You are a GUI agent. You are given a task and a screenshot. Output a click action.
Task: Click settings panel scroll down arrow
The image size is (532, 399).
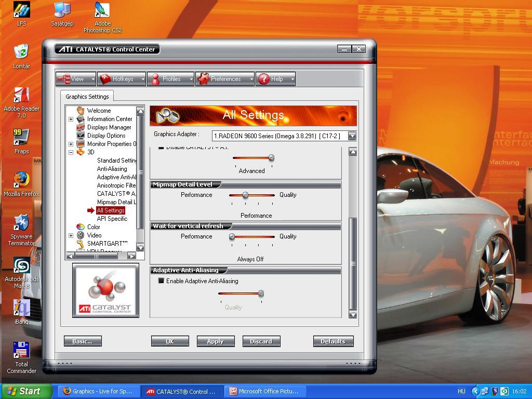click(353, 314)
